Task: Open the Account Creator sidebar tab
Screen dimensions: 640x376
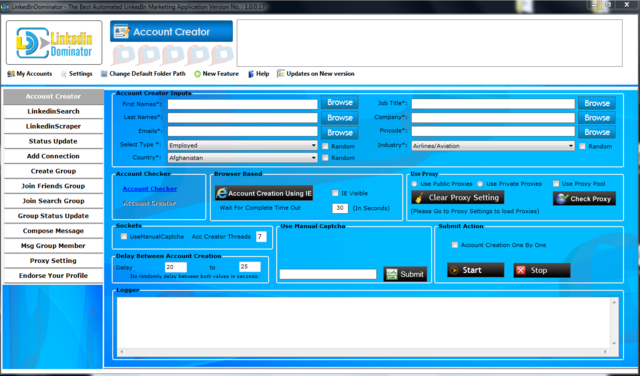Action: [x=53, y=97]
